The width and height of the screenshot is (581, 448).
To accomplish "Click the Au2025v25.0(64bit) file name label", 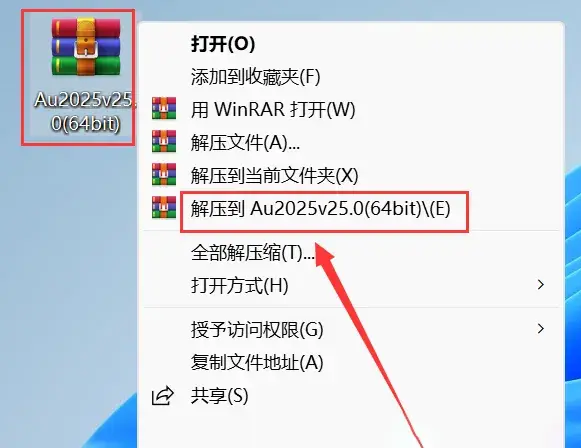I will [85, 111].
